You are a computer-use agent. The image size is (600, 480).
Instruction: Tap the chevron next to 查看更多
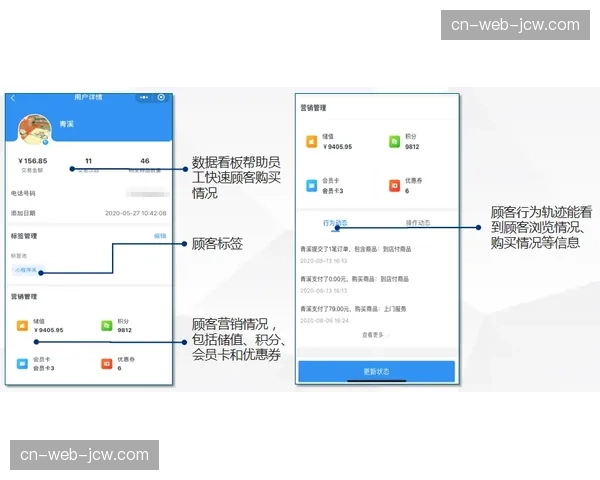tap(389, 335)
